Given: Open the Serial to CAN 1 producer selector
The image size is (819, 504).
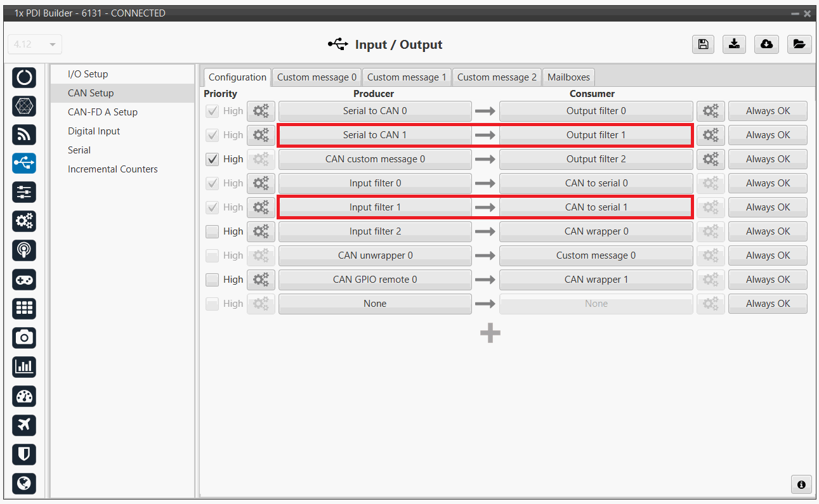Looking at the screenshot, I should (374, 135).
